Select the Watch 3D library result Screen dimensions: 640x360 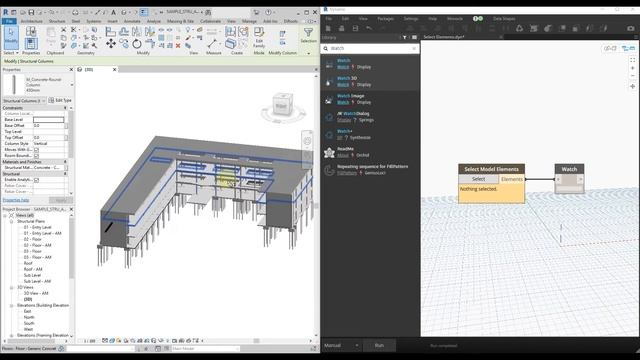tap(370, 81)
